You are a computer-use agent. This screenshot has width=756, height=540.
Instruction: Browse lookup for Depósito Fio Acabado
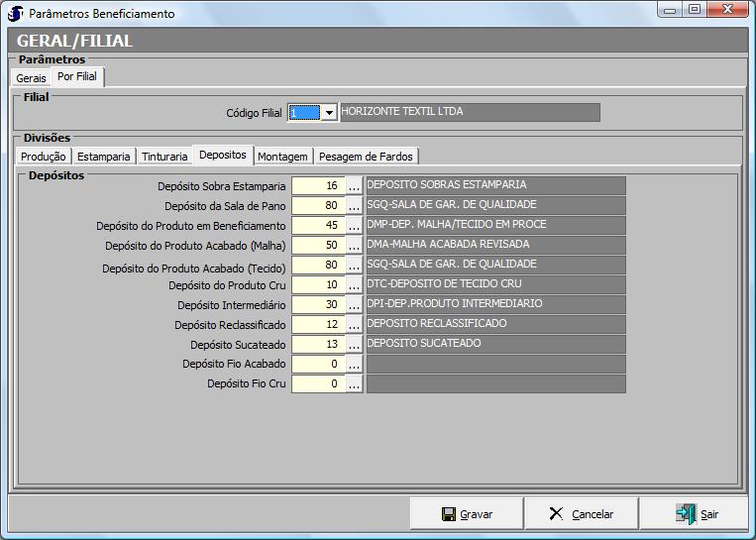click(x=354, y=365)
